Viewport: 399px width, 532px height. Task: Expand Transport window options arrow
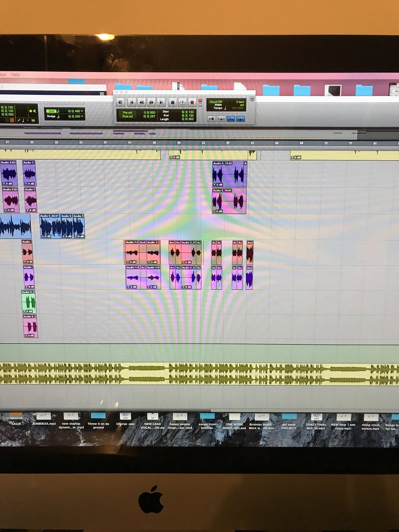(252, 98)
